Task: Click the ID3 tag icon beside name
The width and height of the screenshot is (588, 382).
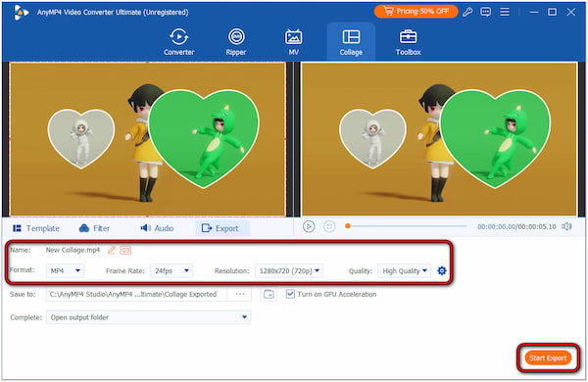Action: [125, 250]
